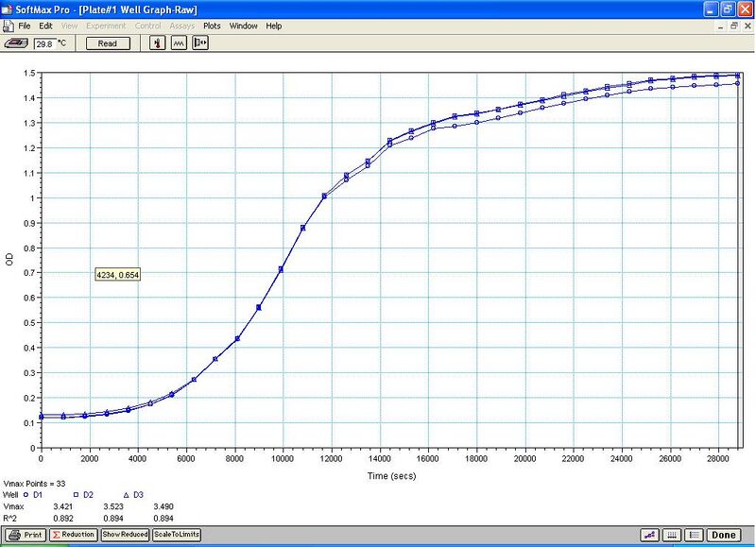756x547 pixels.
Task: Click the ScaleToLimits button
Action: [x=177, y=535]
